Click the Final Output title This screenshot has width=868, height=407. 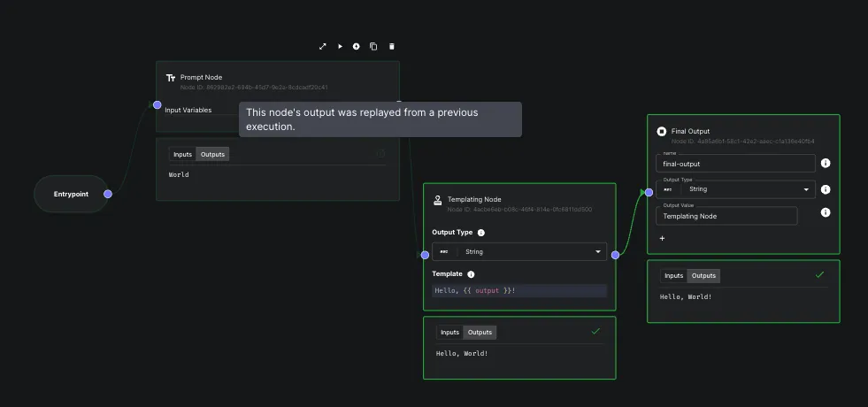click(690, 131)
